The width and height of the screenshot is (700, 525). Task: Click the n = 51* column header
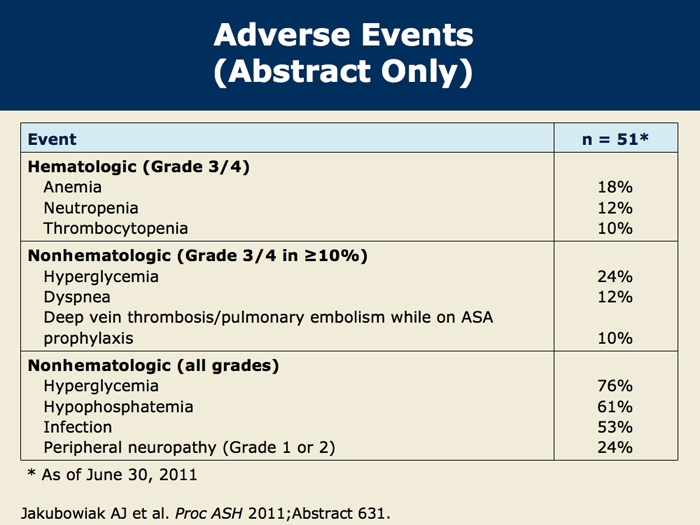(615, 139)
